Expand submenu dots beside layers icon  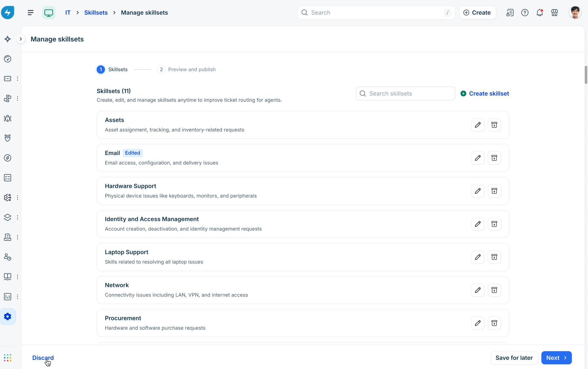pos(17,217)
